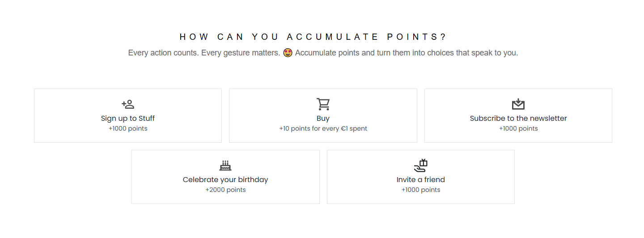Click the 'Sign up to Stuff' title
644x238 pixels.
click(x=128, y=119)
